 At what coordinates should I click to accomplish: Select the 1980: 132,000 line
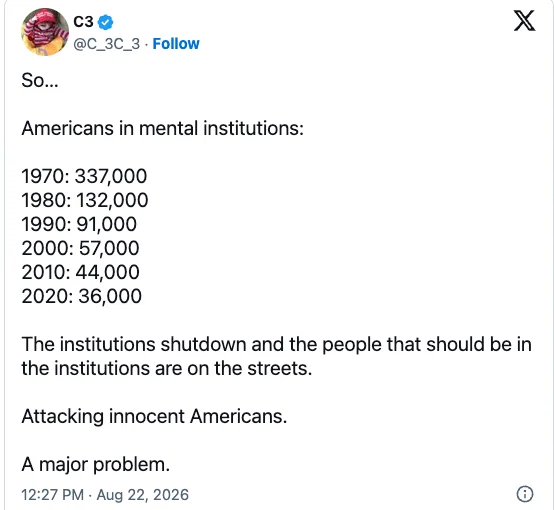tap(85, 200)
